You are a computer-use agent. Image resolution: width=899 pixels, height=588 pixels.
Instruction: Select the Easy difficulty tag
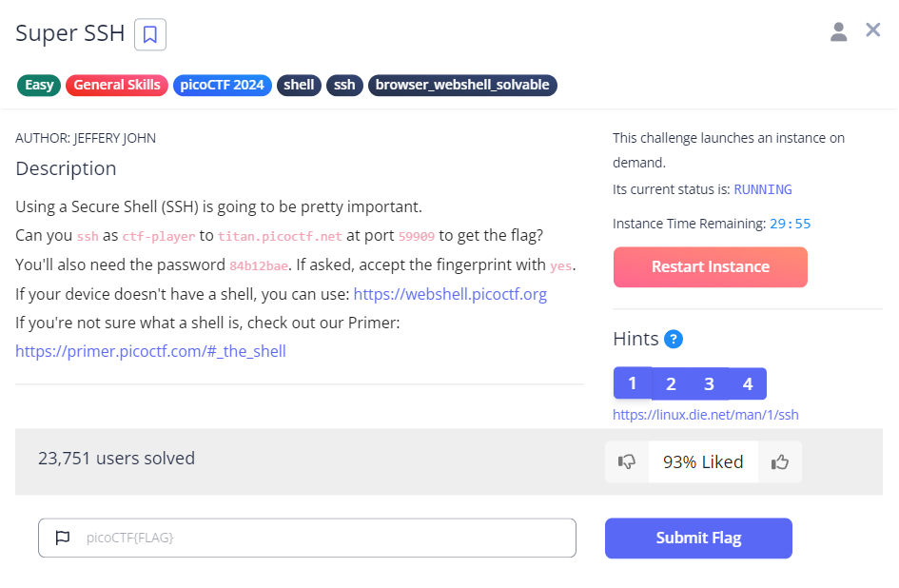[x=39, y=85]
